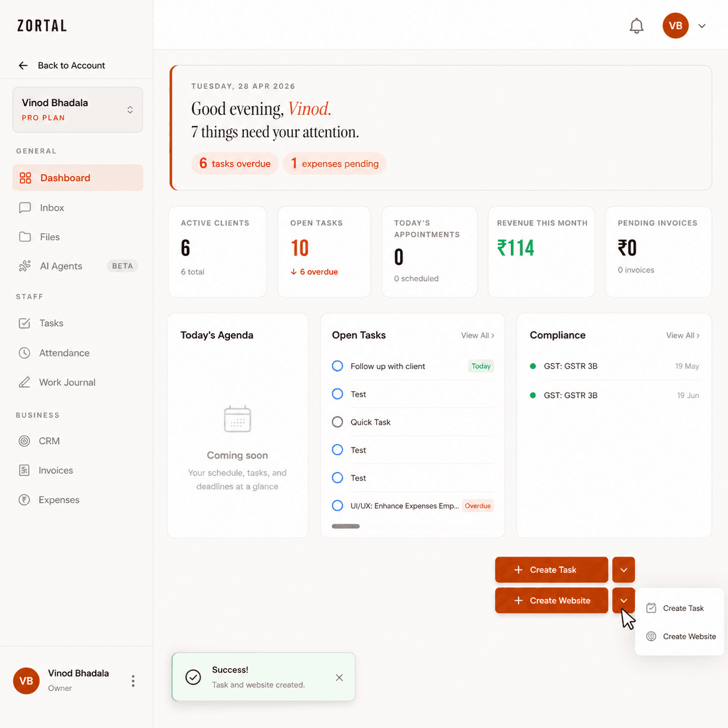Click the Success checkmark icon
728x728 pixels.
coord(193,677)
